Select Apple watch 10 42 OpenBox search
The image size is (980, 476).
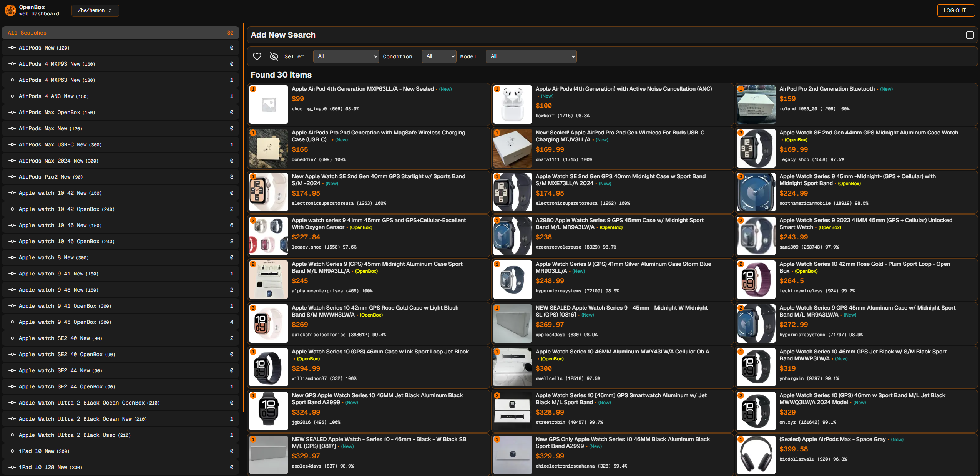120,209
